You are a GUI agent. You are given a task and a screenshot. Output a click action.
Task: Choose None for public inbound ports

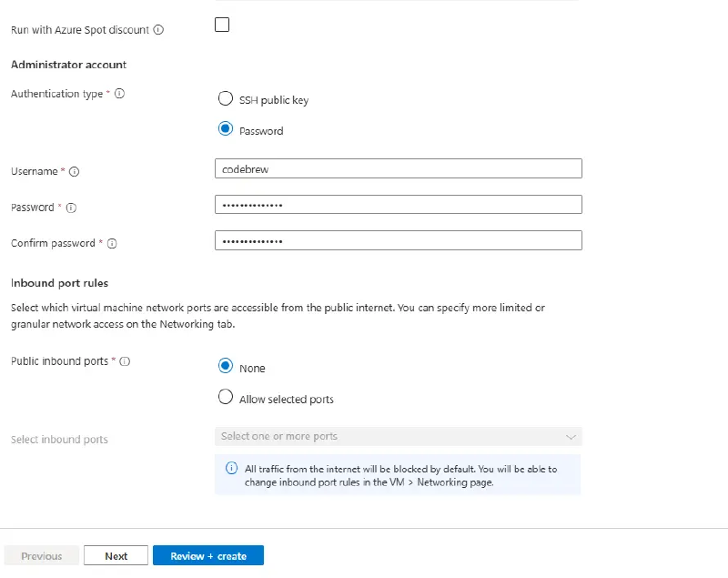click(x=226, y=366)
